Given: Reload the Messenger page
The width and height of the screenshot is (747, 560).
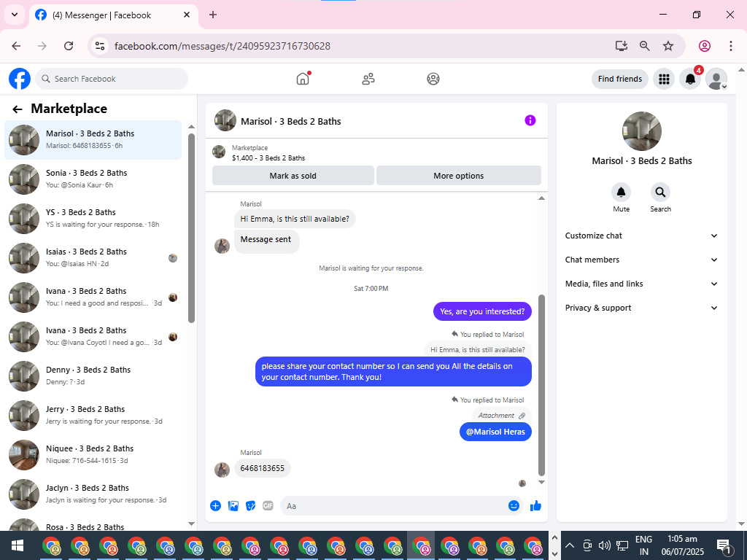Looking at the screenshot, I should [69, 46].
